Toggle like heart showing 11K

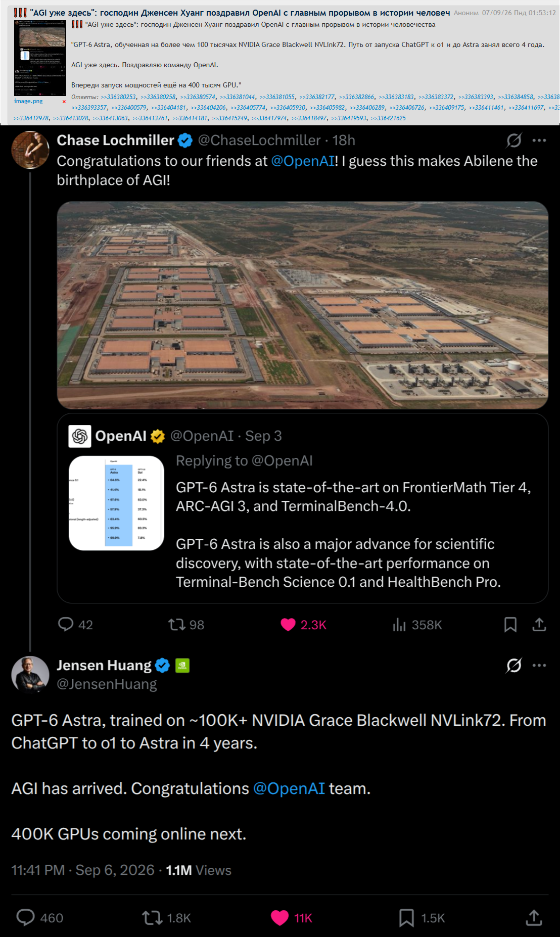279,917
